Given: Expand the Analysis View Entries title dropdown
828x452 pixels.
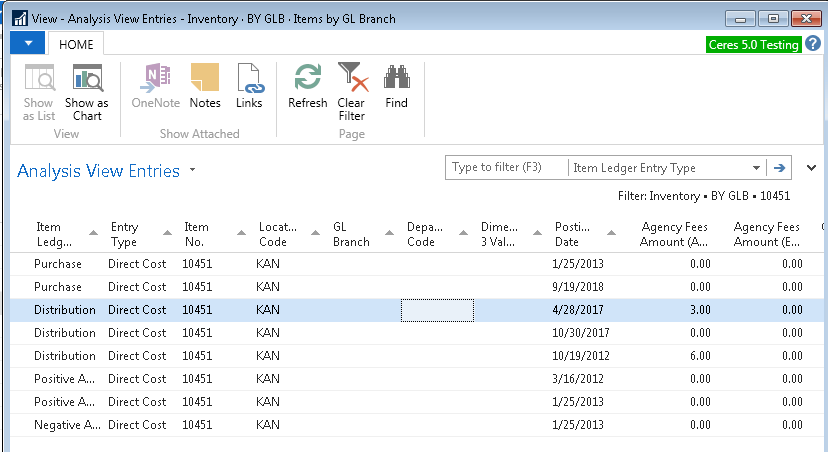Looking at the screenshot, I should click(x=192, y=170).
